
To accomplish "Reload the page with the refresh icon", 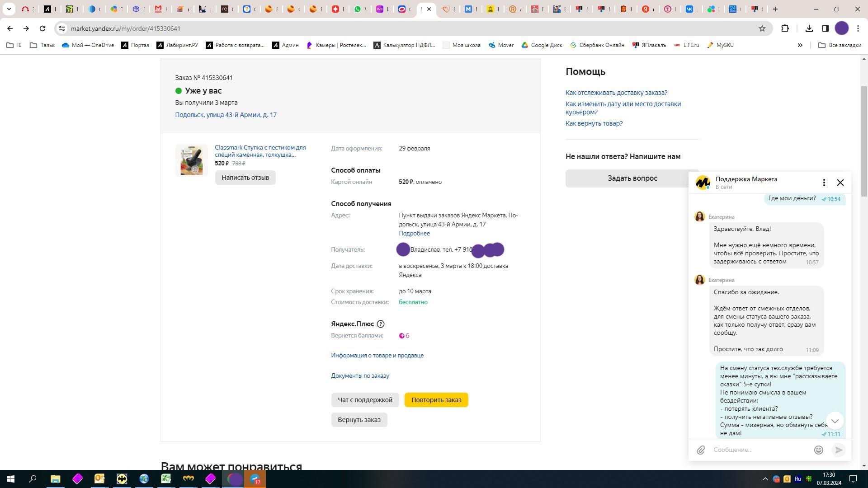I will pyautogui.click(x=42, y=28).
